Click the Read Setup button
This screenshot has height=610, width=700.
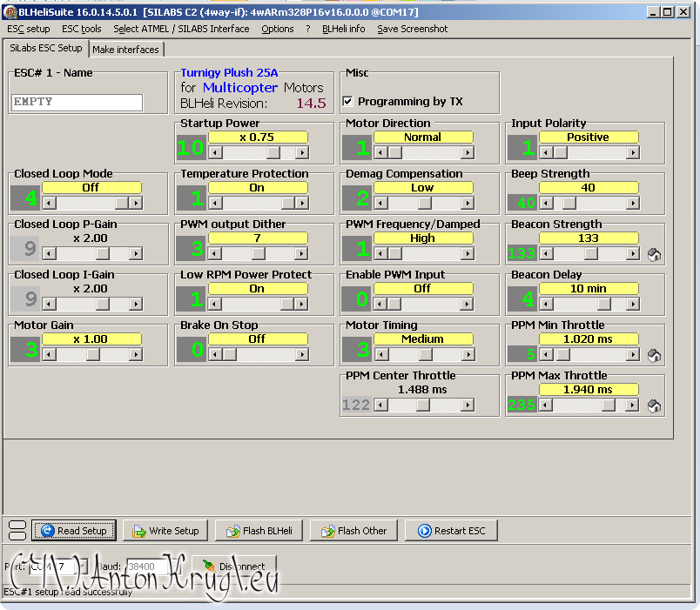(x=74, y=531)
